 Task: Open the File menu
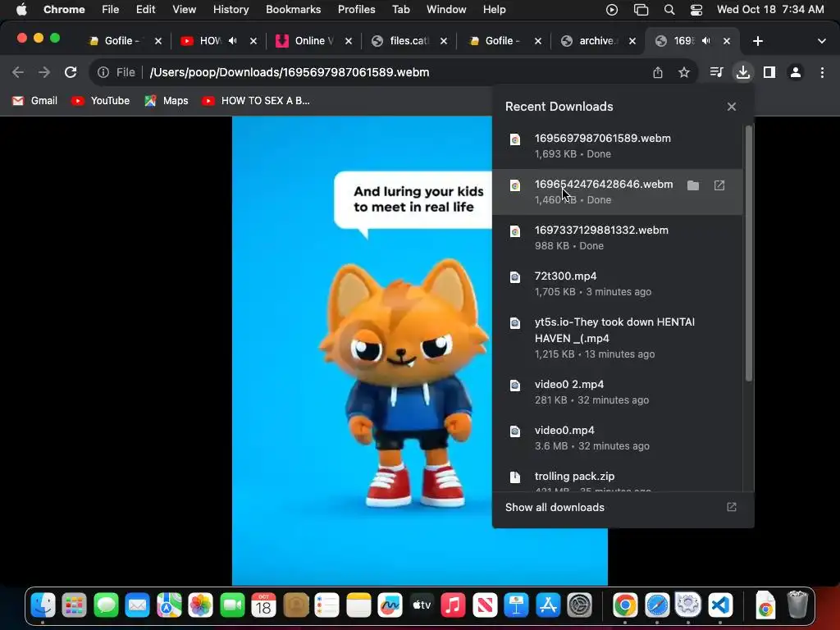point(111,9)
